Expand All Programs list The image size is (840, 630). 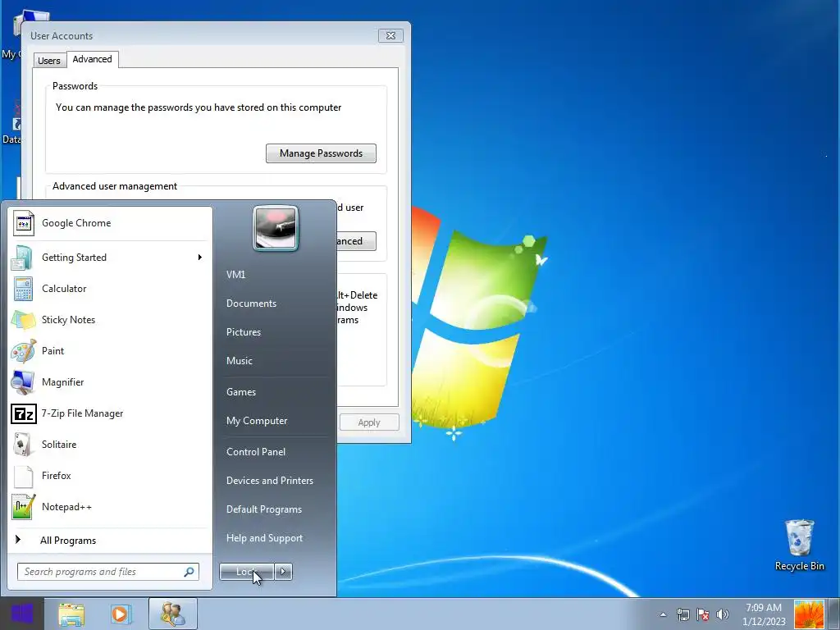pos(68,541)
